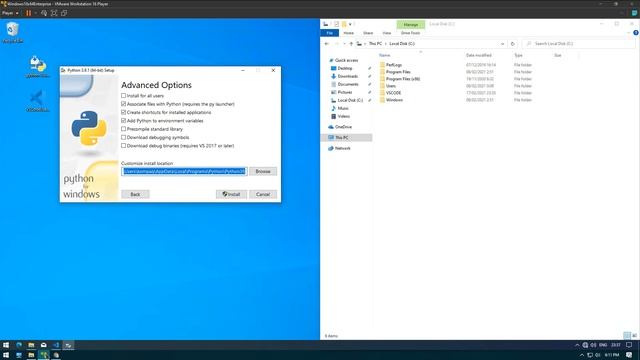Enable Download debugging symbols checkbox

(x=123, y=138)
